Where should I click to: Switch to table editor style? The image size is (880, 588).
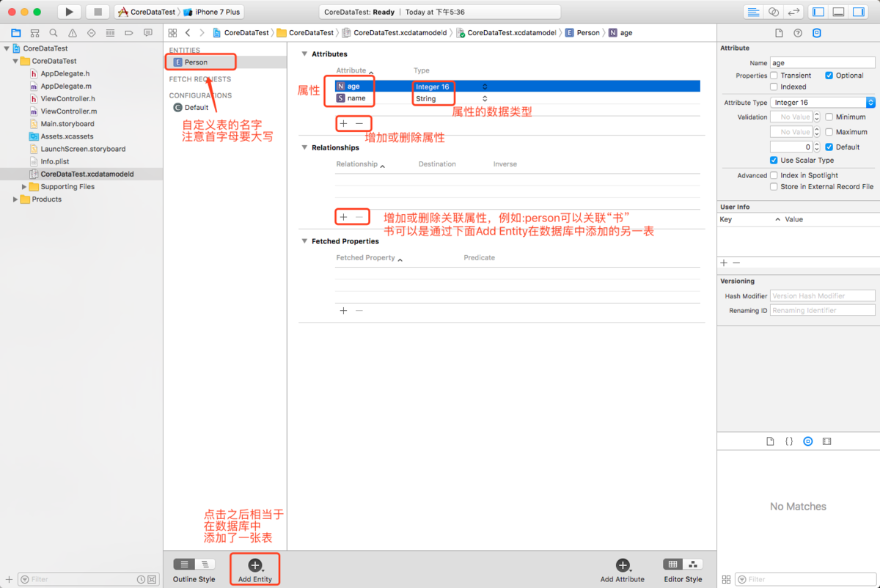[673, 564]
